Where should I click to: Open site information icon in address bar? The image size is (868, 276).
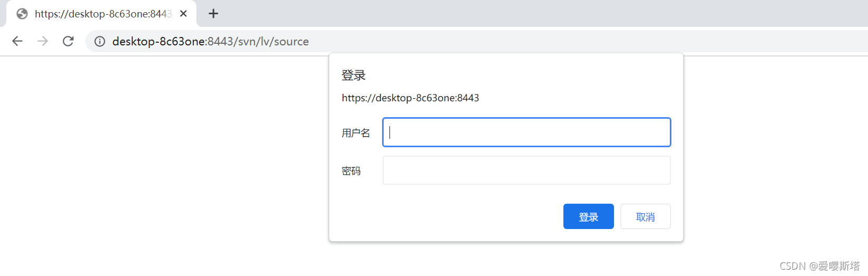(x=100, y=41)
